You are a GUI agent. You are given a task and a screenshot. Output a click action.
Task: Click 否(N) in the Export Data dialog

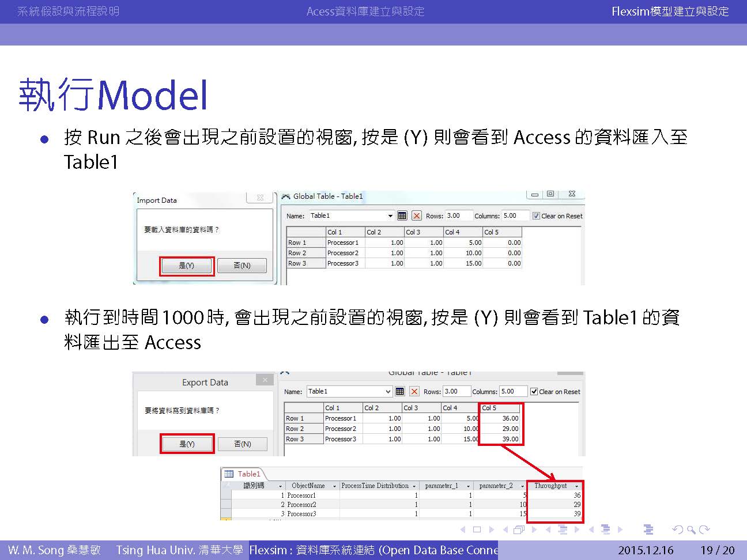(x=242, y=444)
